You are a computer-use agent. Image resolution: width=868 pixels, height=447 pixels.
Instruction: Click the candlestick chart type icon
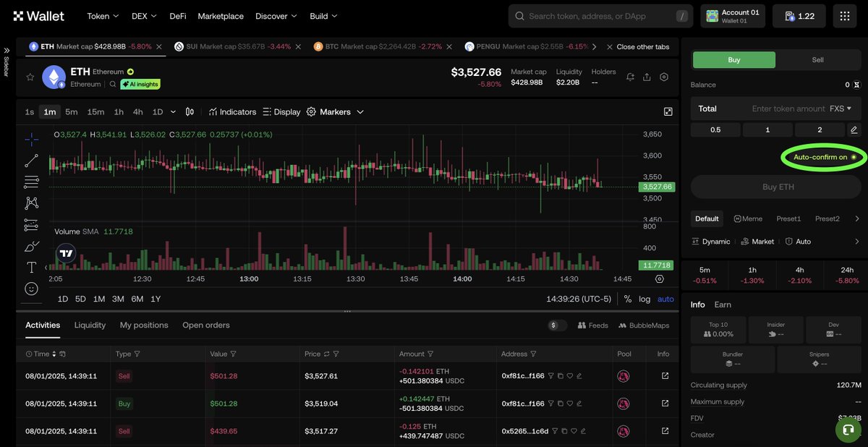coord(190,112)
